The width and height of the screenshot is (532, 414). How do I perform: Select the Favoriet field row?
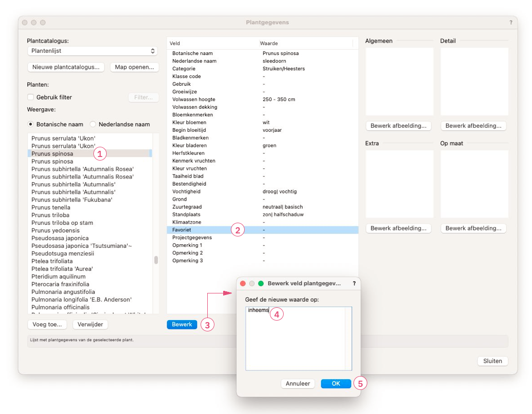[263, 230]
